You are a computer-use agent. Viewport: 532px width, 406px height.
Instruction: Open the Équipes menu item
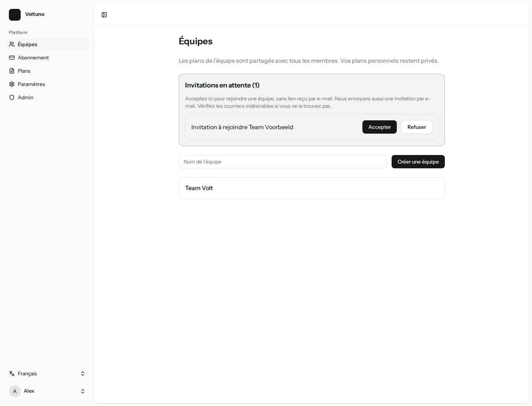pyautogui.click(x=47, y=44)
